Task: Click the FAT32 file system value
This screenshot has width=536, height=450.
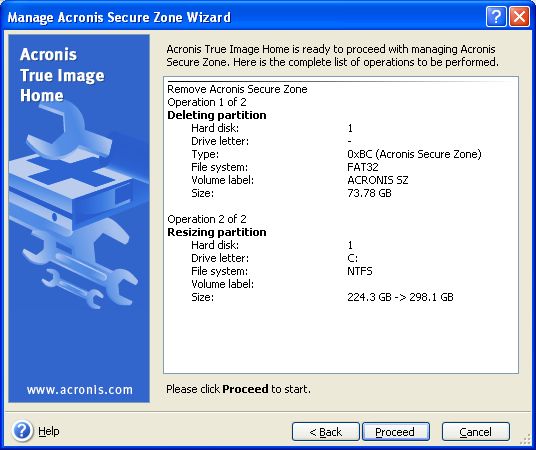Action: click(363, 167)
